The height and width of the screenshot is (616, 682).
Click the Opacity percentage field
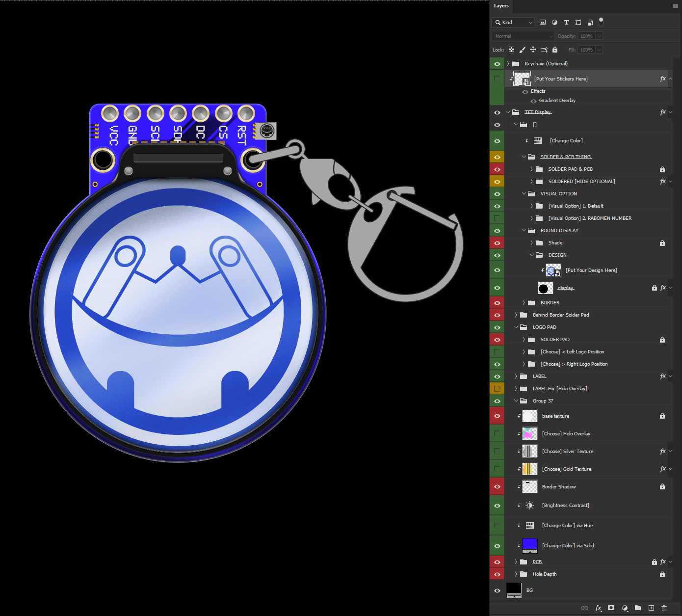[x=586, y=36]
